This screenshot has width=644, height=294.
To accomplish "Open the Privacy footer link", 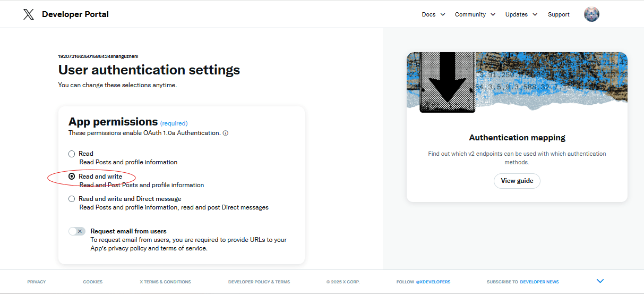I will 37,282.
